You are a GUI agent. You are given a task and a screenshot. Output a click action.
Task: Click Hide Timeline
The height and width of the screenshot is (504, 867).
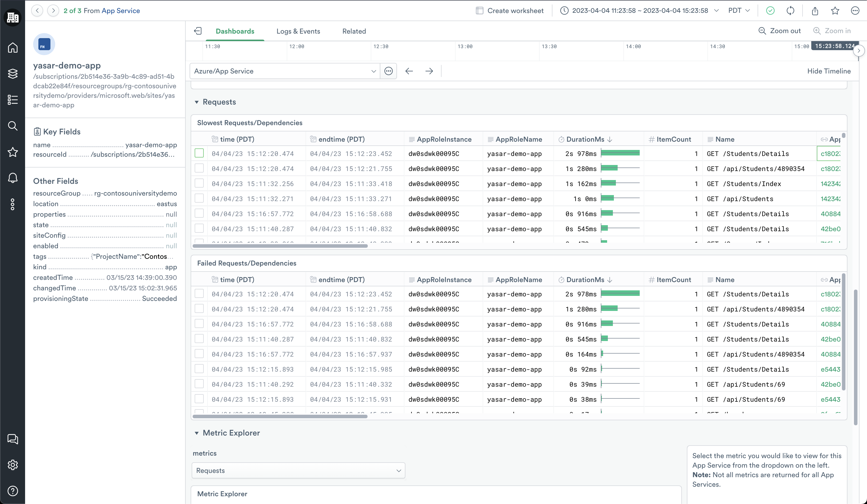pyautogui.click(x=828, y=71)
